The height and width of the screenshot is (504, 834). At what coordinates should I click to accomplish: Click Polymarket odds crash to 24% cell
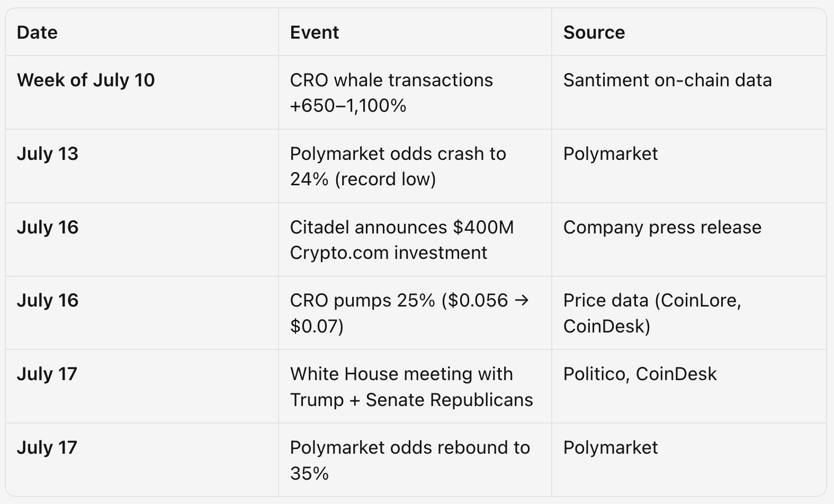[x=398, y=166]
